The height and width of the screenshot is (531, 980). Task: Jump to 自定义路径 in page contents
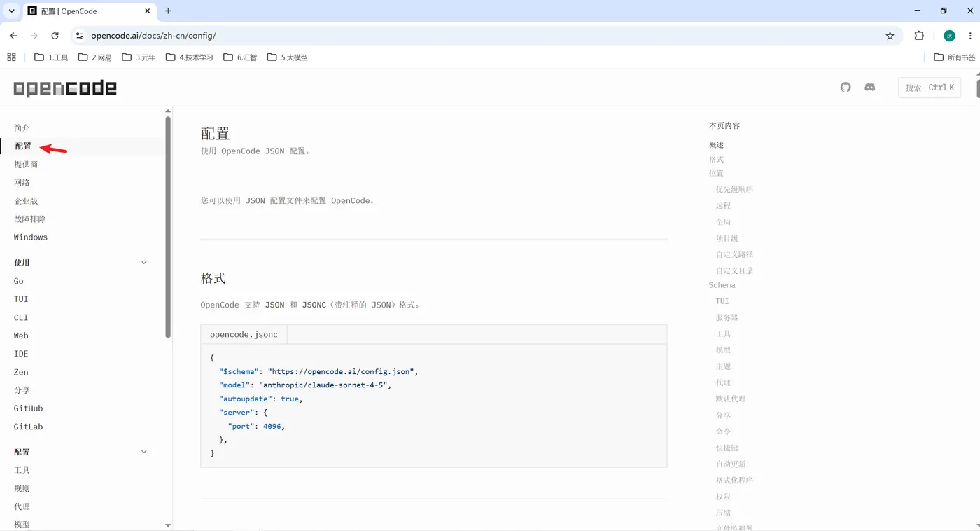tap(735, 254)
